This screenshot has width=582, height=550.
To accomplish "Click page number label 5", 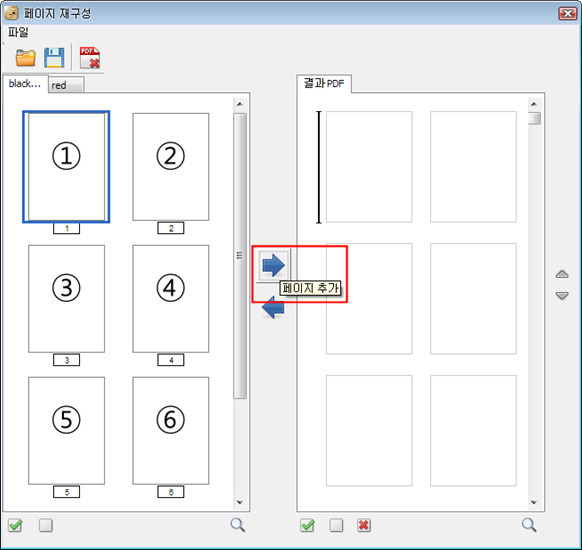I will (66, 492).
